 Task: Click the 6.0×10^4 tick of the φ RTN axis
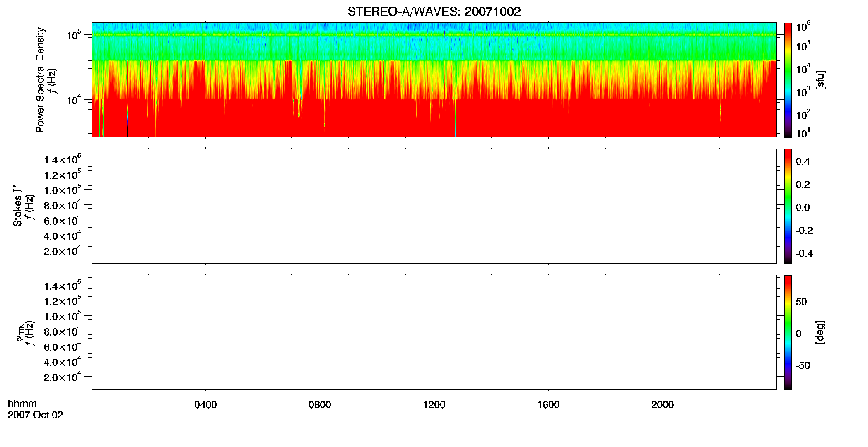tap(63, 346)
